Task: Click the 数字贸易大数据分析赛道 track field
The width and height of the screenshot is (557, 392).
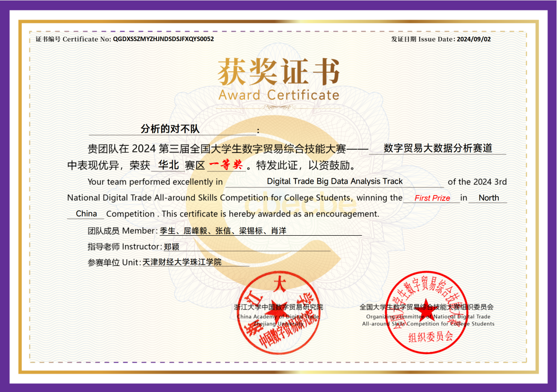Action: click(x=438, y=148)
